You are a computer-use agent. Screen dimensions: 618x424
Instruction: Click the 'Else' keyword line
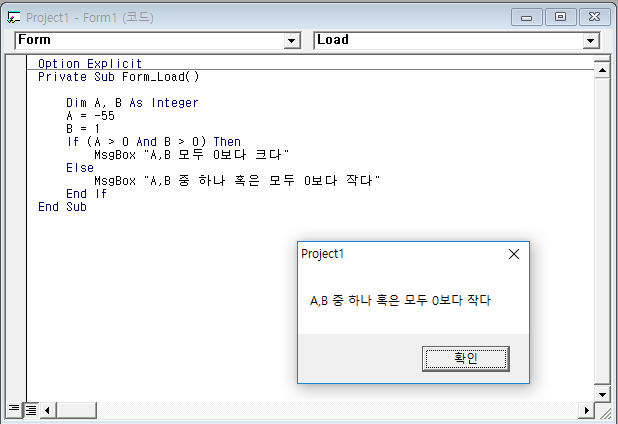80,168
